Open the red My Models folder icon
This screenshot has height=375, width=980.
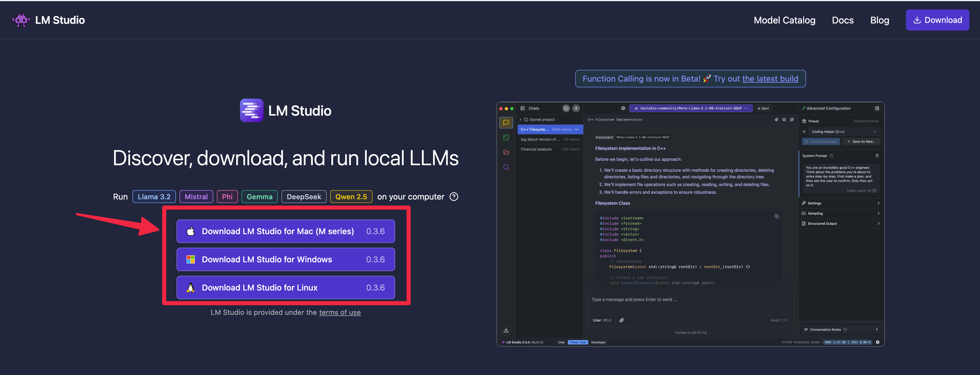(x=506, y=152)
